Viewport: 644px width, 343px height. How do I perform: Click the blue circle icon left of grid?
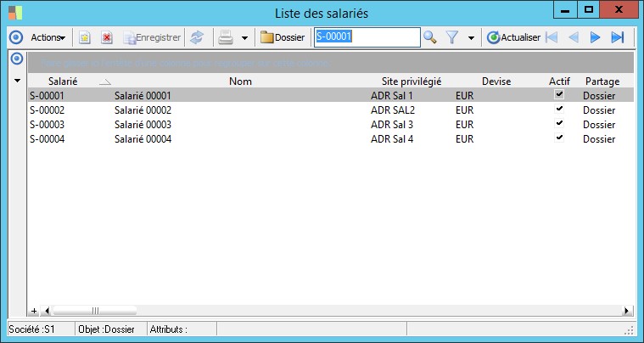[x=17, y=59]
